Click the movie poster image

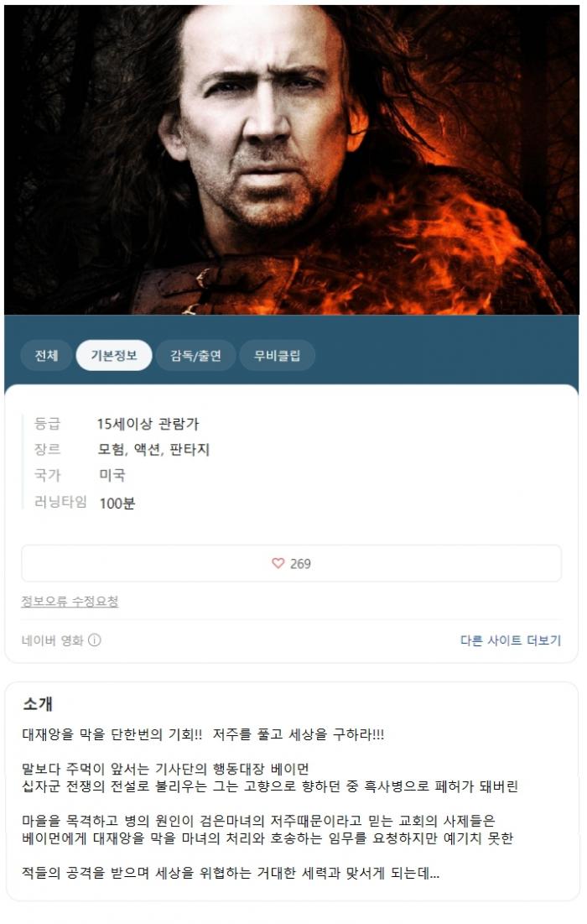click(x=292, y=159)
